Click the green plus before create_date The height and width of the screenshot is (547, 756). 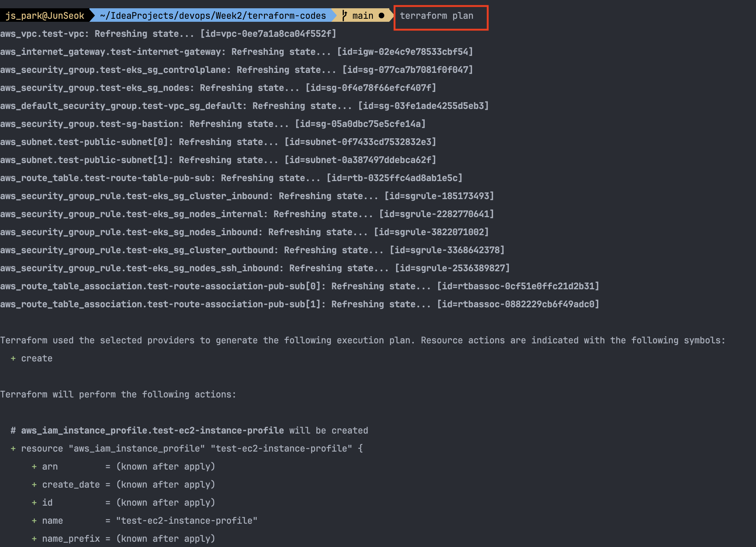[34, 485]
